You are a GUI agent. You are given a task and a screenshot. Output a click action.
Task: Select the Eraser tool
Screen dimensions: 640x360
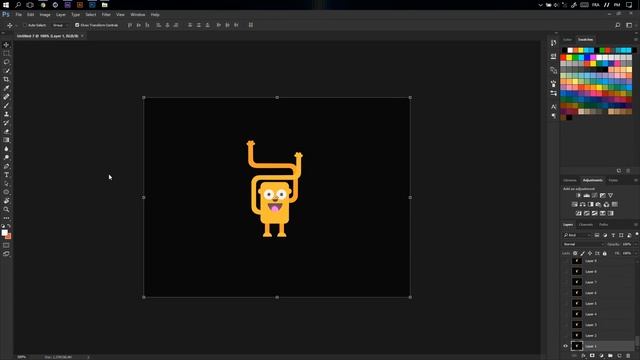[6, 131]
